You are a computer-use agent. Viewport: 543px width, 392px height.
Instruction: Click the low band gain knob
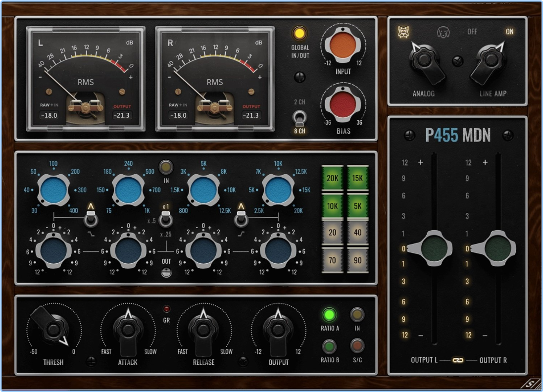[53, 251]
